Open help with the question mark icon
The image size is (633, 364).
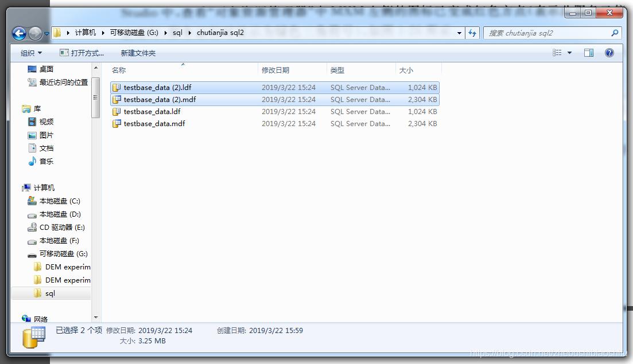click(x=609, y=53)
